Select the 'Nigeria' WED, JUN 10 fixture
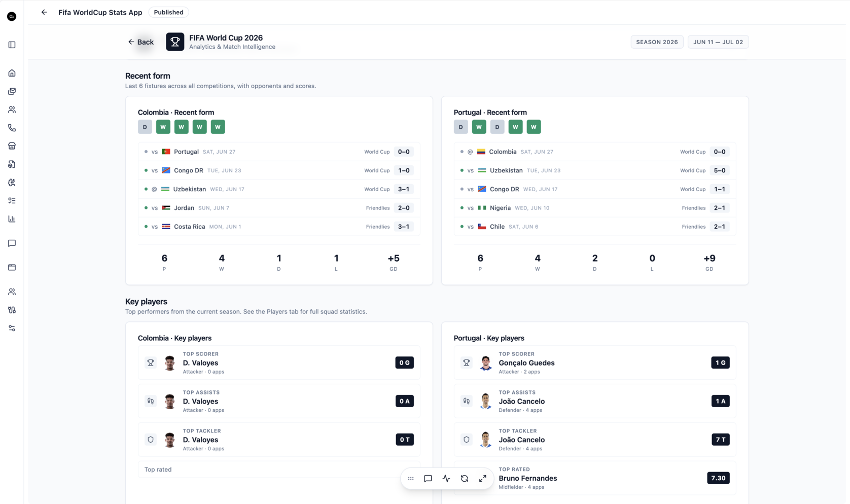This screenshot has height=504, width=850. 595,208
